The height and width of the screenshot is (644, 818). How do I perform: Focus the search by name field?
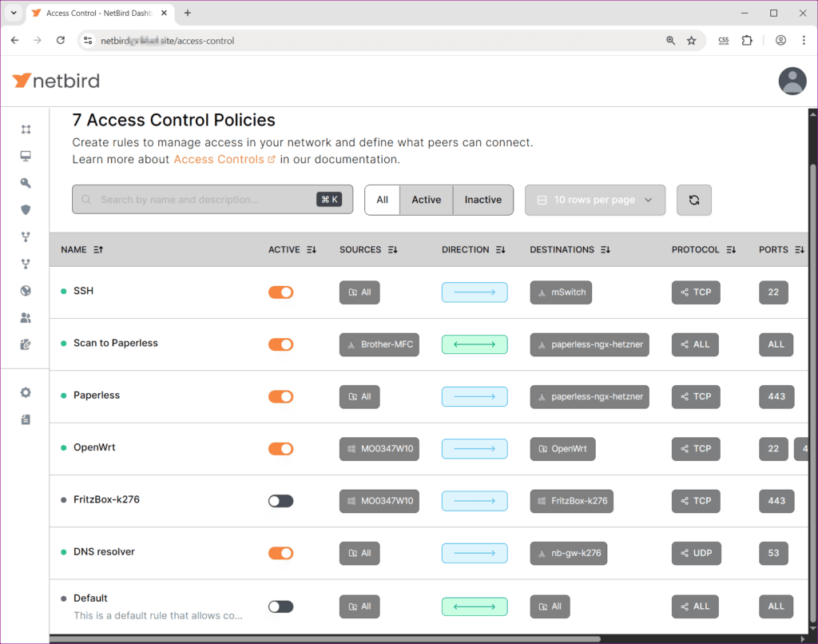pos(212,200)
